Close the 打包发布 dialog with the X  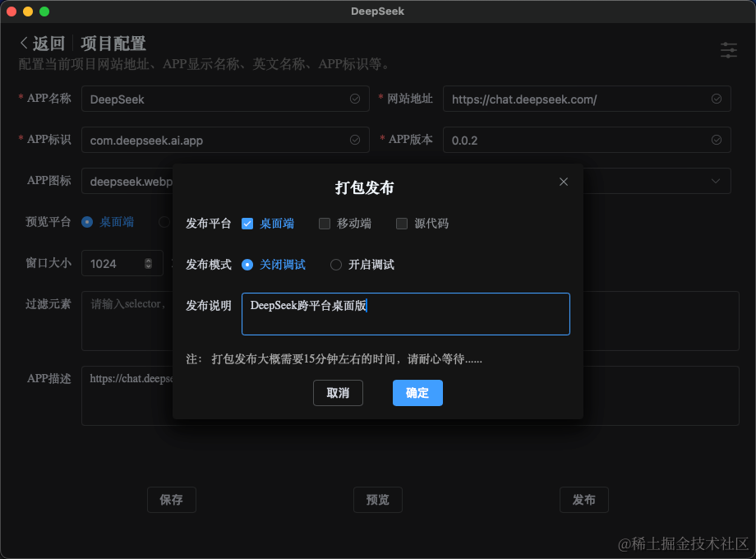[563, 182]
